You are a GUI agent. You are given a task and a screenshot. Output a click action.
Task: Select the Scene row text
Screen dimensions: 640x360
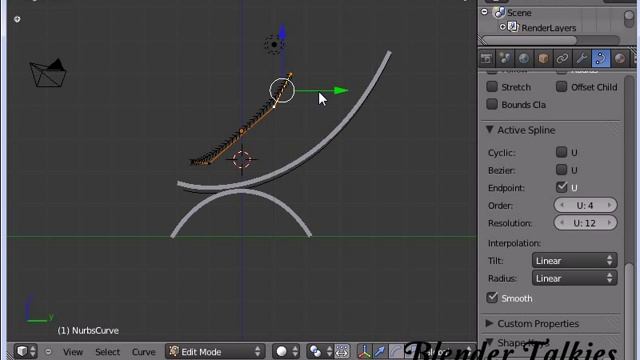519,13
